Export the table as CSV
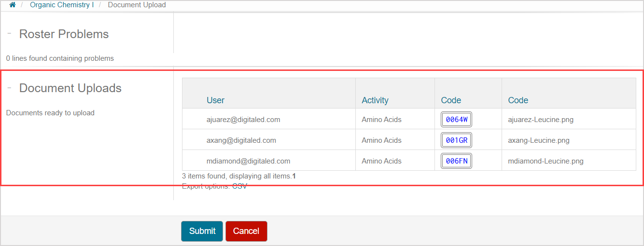This screenshot has width=644, height=246. pyautogui.click(x=239, y=186)
